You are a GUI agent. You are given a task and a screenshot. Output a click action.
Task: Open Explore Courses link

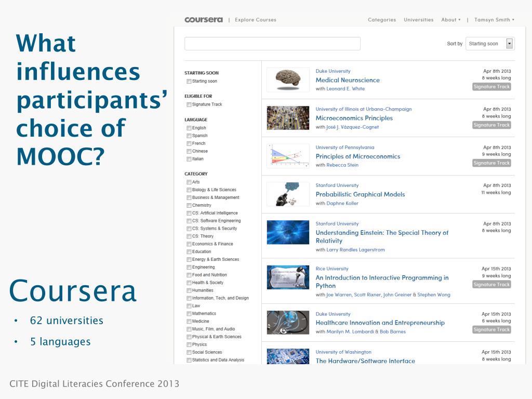tap(256, 20)
